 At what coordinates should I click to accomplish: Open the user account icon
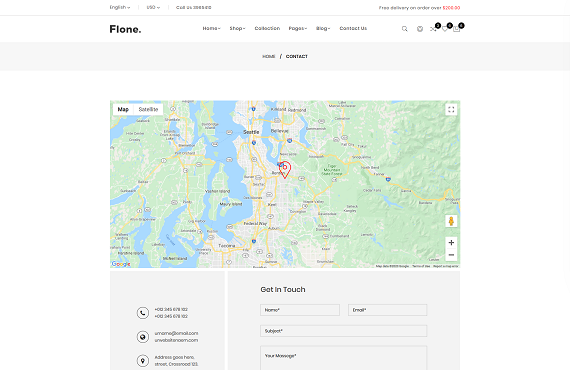tap(420, 29)
